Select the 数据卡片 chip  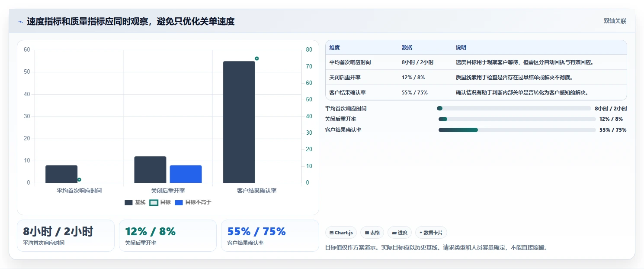tap(431, 233)
